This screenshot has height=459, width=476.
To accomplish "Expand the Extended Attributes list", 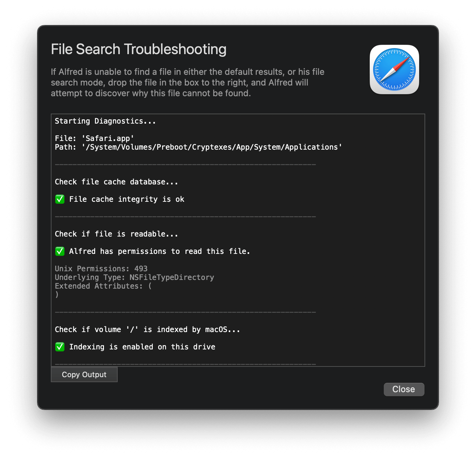I will (x=103, y=286).
